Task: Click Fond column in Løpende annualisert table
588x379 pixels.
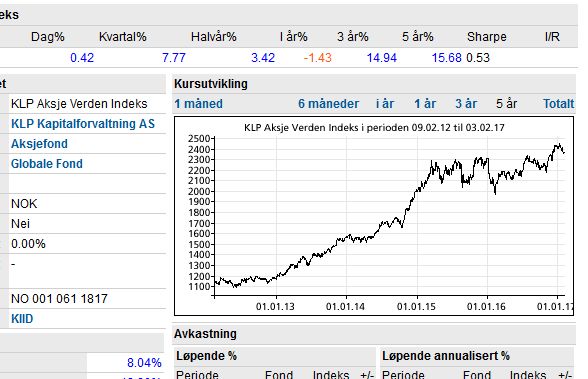Action: (x=477, y=375)
